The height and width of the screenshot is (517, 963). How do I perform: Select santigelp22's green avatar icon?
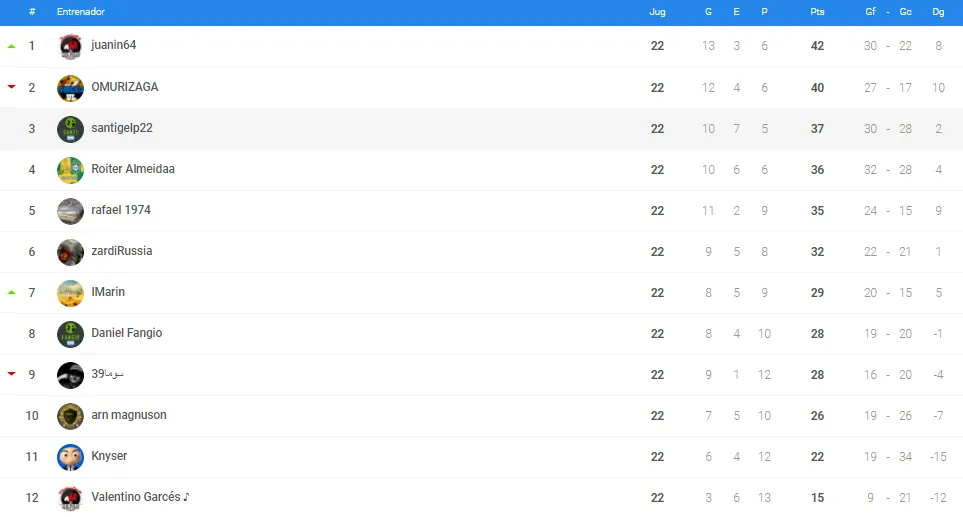tap(70, 129)
